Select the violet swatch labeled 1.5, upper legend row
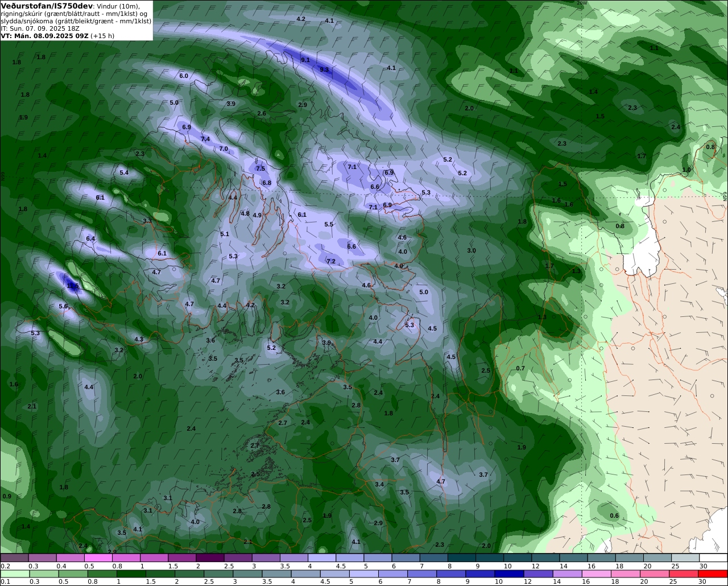Viewport: 728px width, 586px height. pyautogui.click(x=181, y=558)
